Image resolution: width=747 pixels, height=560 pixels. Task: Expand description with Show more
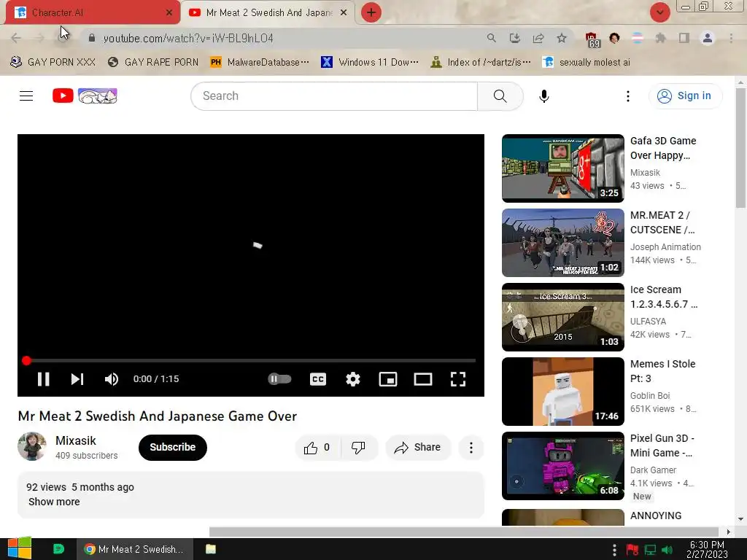coord(54,502)
